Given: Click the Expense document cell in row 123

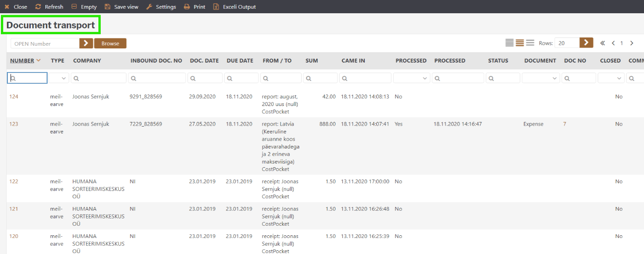Looking at the screenshot, I should (x=534, y=124).
